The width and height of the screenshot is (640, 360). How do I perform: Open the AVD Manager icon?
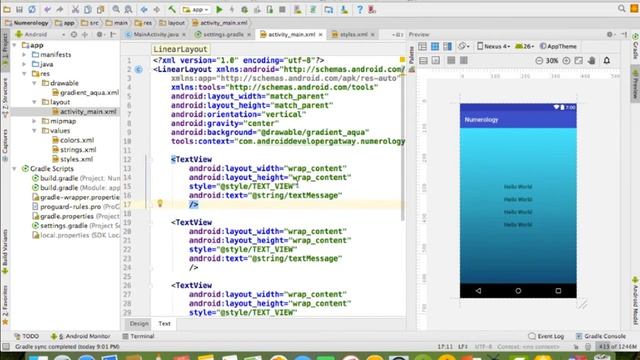(298, 9)
